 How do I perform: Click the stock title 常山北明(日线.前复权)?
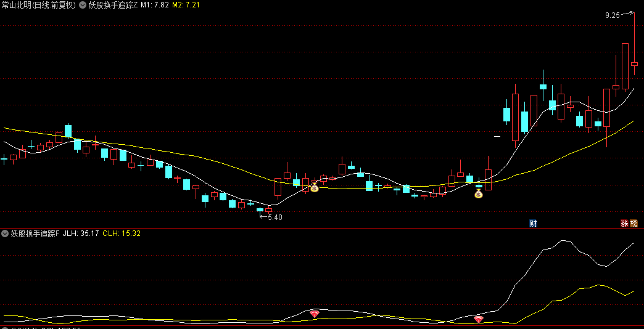[39, 6]
